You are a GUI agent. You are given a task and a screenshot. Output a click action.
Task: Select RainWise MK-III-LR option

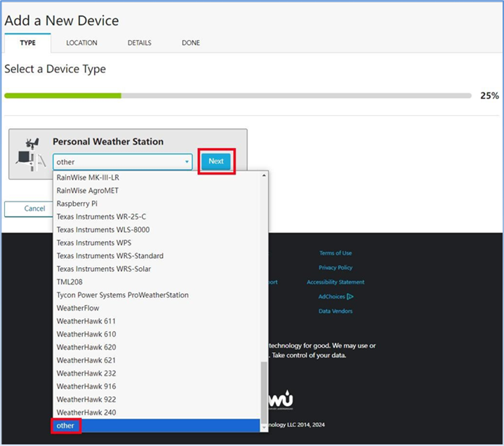pyautogui.click(x=157, y=177)
